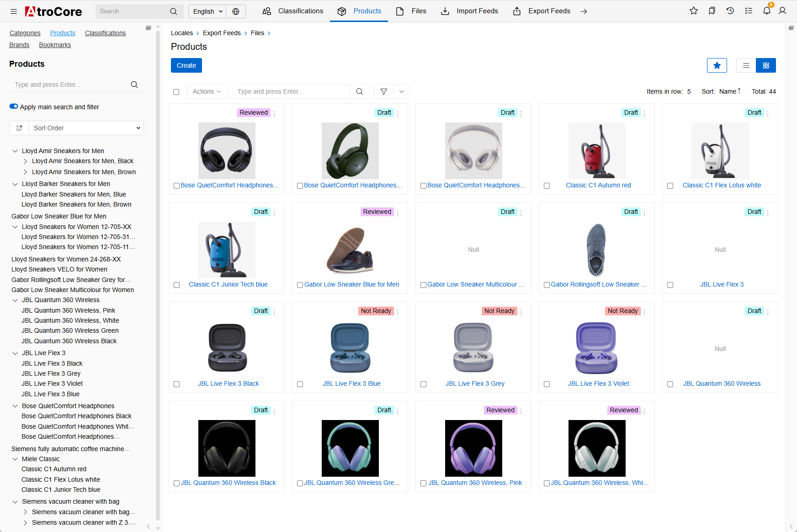The image size is (797, 532).
Task: Click the sidebar tree search magnifier
Action: pyautogui.click(x=134, y=85)
